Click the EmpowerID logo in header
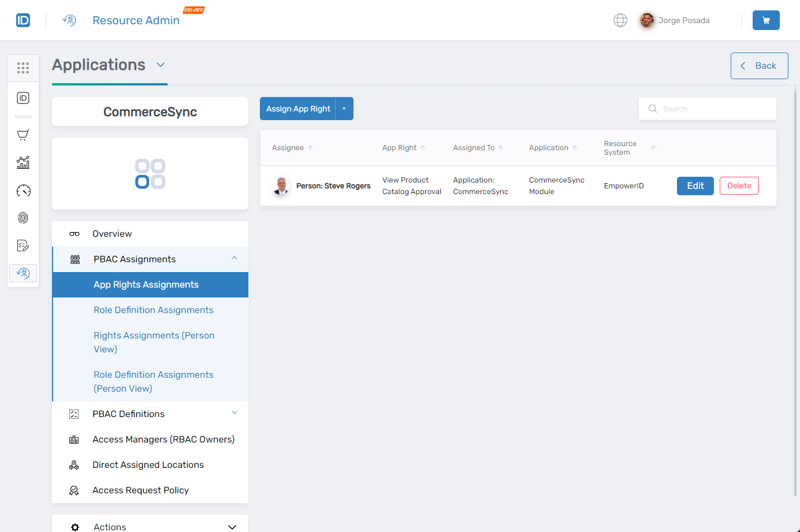 [23, 20]
